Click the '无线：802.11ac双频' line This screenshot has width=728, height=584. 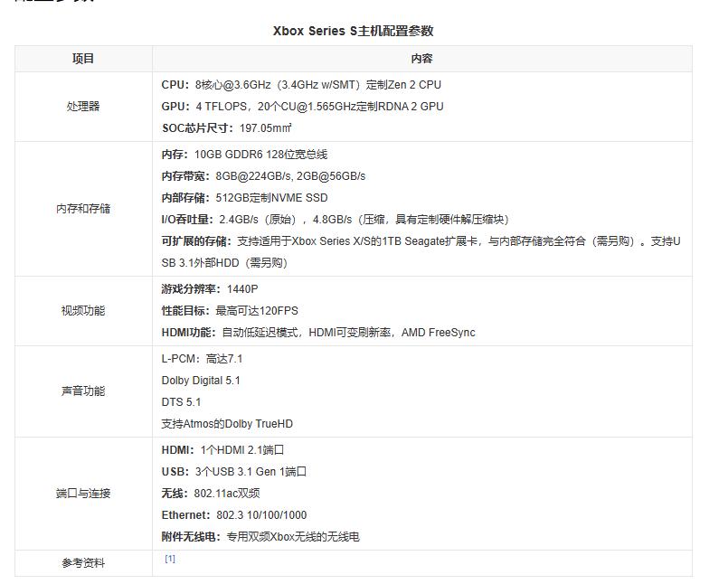(211, 493)
